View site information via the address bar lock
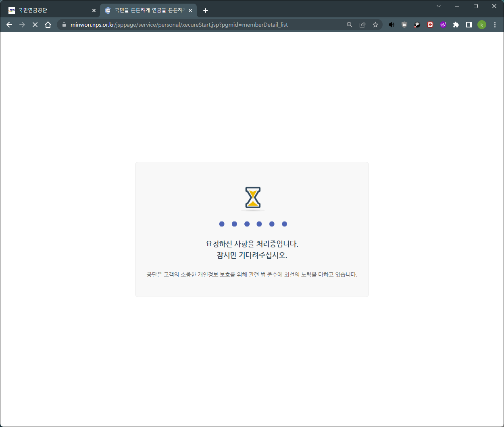Viewport: 504px width, 427px height. pos(64,25)
